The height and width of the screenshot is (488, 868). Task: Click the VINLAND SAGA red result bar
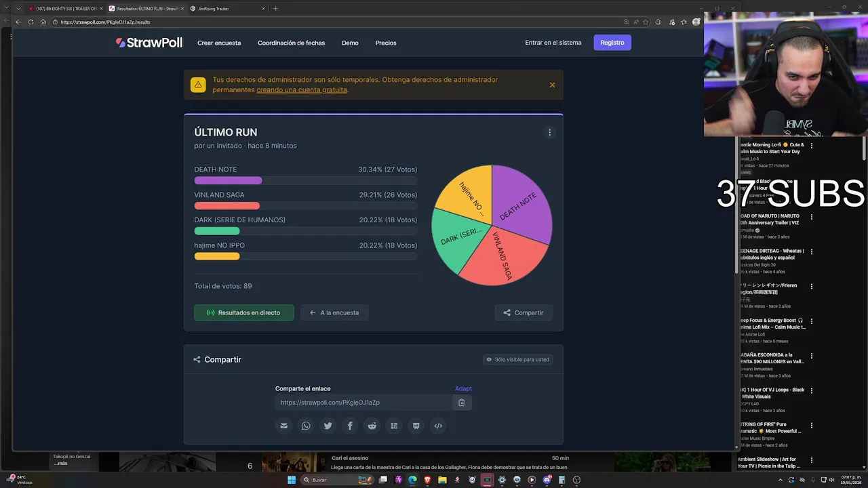[227, 205]
